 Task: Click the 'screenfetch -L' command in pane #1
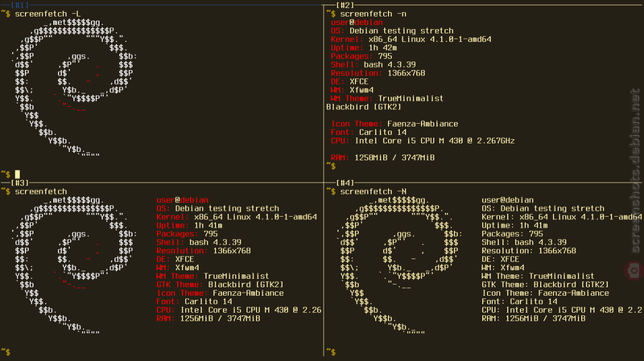47,14
